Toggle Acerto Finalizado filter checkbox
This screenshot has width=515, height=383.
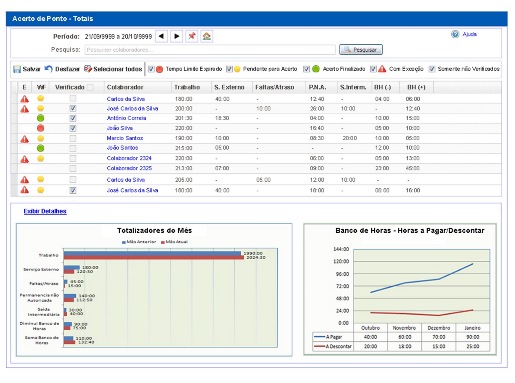pyautogui.click(x=306, y=69)
